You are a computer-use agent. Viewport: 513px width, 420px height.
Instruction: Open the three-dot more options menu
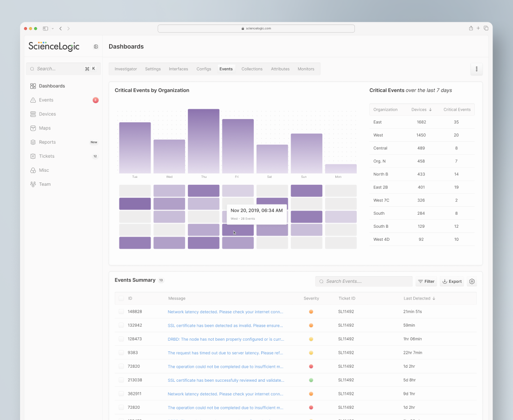pyautogui.click(x=476, y=69)
